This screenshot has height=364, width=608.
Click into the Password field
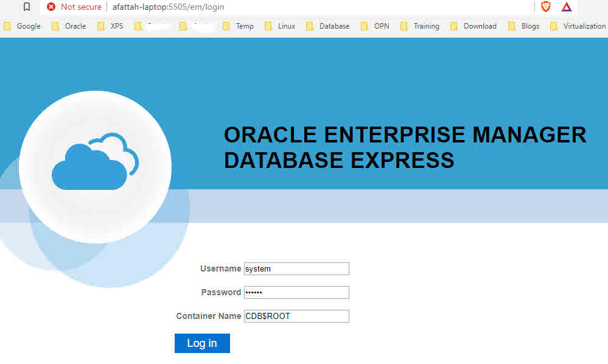pos(296,292)
